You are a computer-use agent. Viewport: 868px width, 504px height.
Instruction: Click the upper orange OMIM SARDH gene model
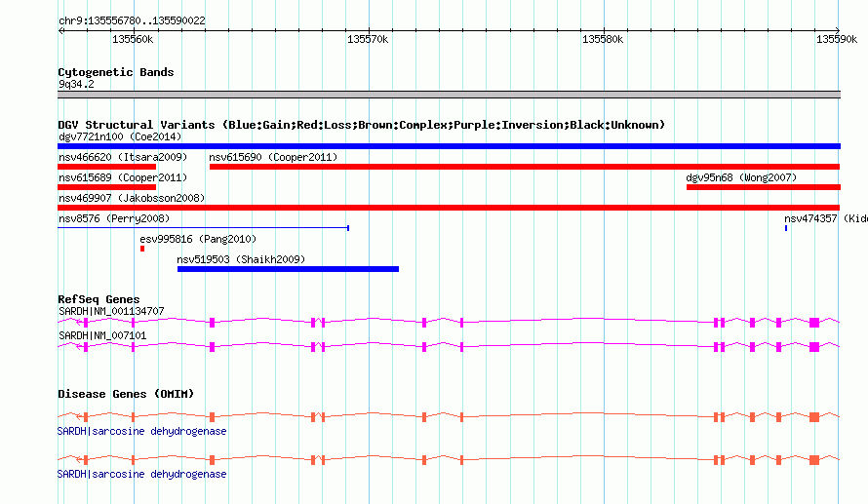449,416
